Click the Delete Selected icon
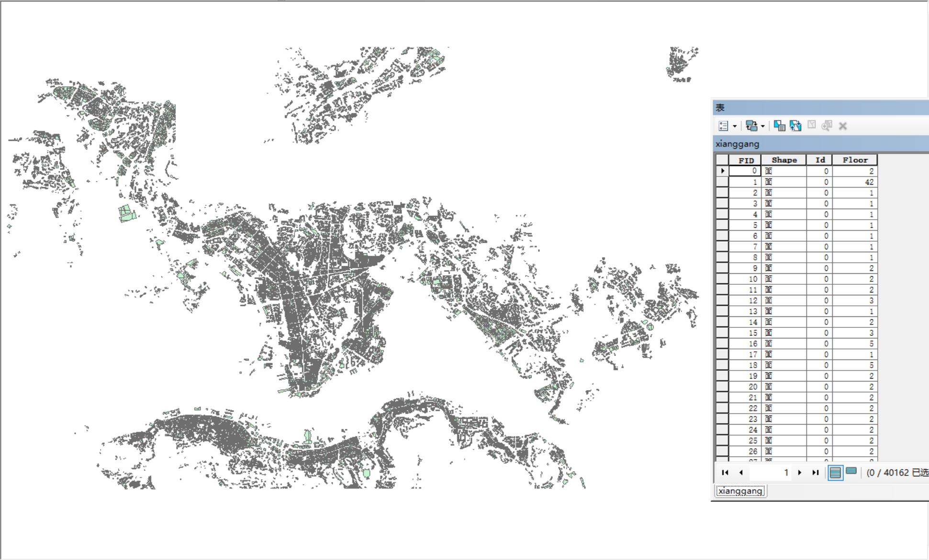This screenshot has width=929, height=560. [x=843, y=126]
